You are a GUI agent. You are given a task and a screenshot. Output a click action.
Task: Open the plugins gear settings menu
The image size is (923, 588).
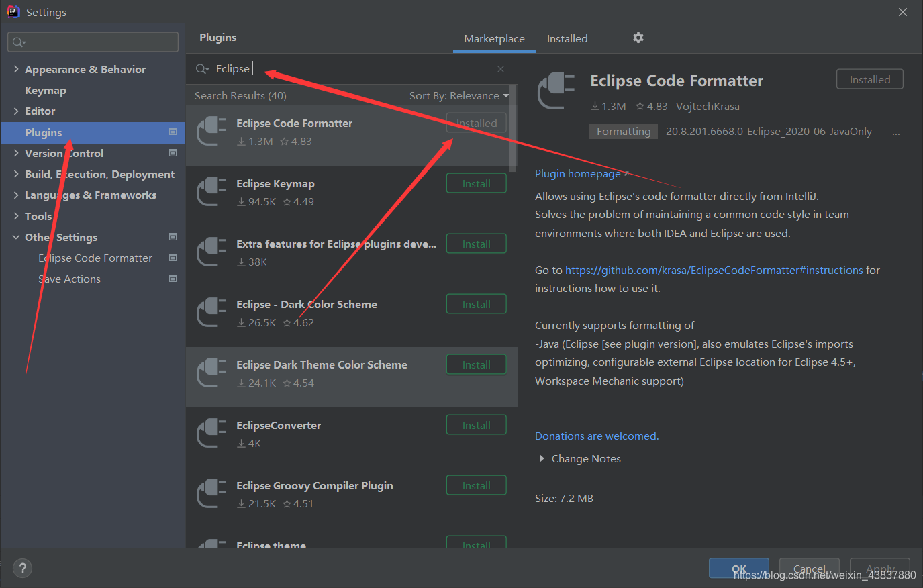point(638,38)
